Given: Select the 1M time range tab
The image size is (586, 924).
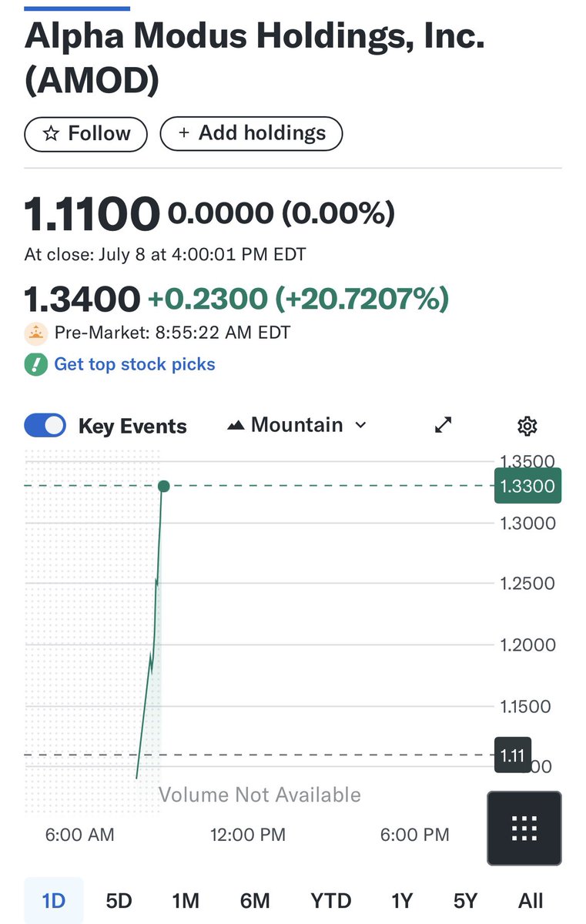Looking at the screenshot, I should click(186, 901).
